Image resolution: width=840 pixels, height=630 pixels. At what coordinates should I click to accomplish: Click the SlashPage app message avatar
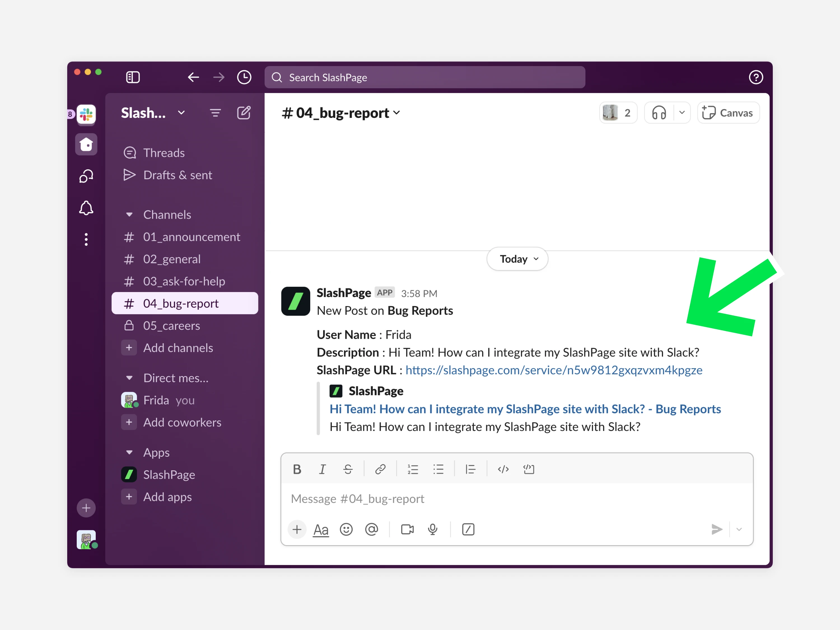(295, 301)
